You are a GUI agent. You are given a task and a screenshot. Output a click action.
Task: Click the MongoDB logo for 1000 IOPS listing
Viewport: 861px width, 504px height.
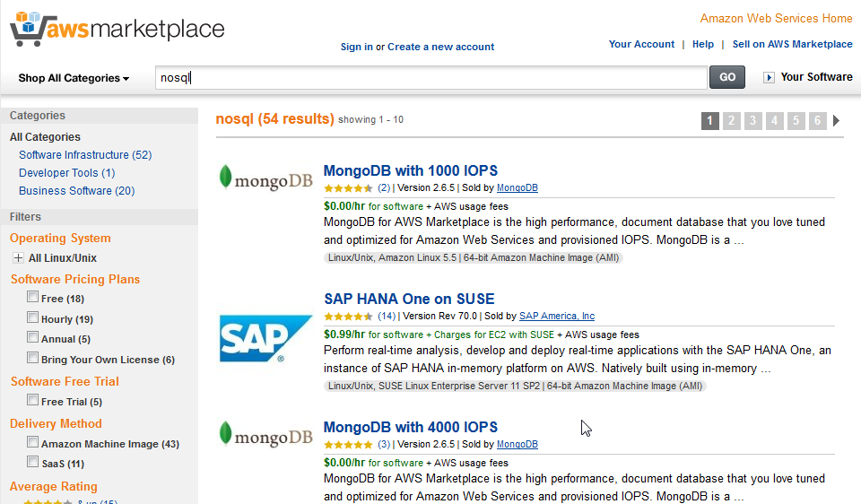pyautogui.click(x=265, y=178)
